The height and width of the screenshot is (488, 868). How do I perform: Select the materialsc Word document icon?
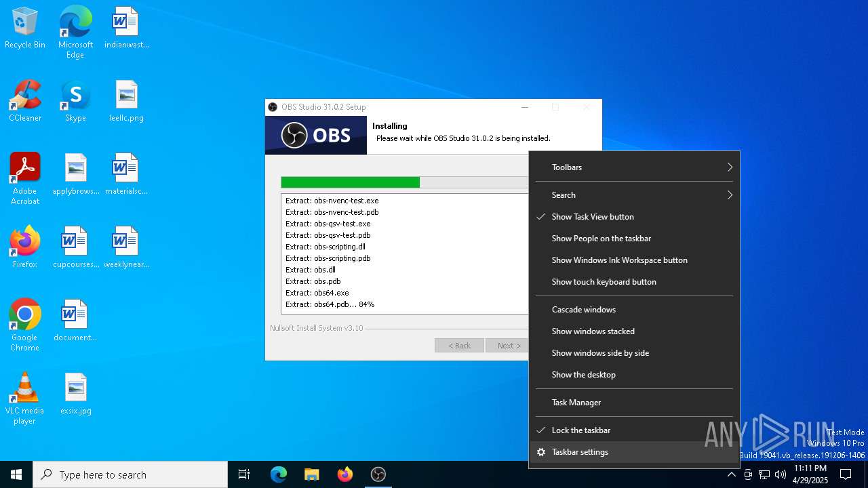(126, 175)
